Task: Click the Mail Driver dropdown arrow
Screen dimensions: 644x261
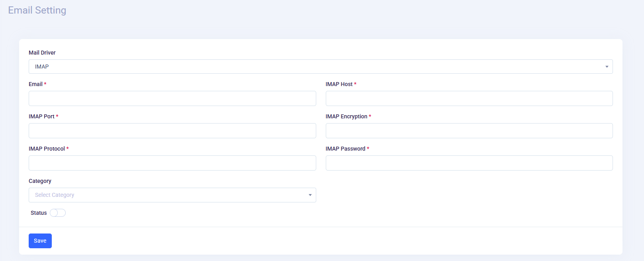Action: 607,67
